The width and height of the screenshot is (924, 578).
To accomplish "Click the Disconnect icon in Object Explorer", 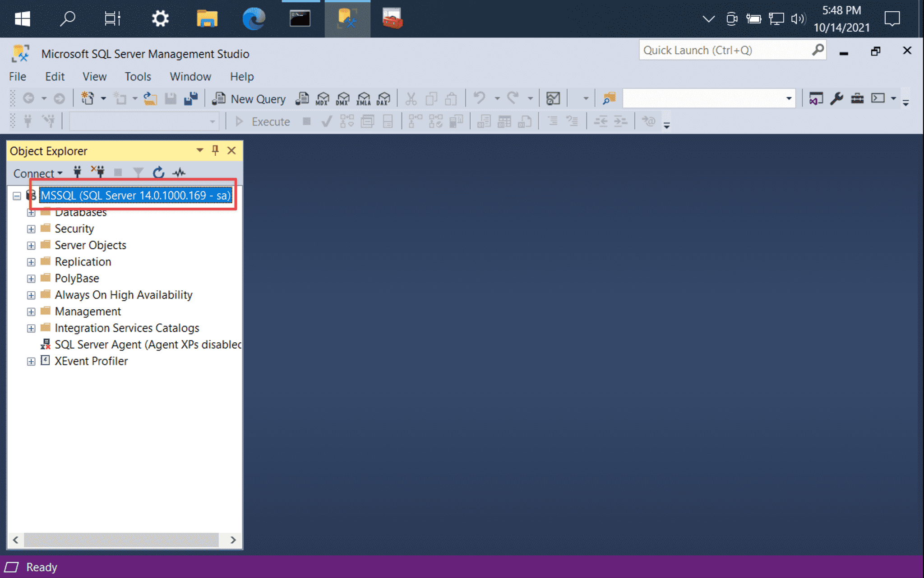I will coord(97,172).
